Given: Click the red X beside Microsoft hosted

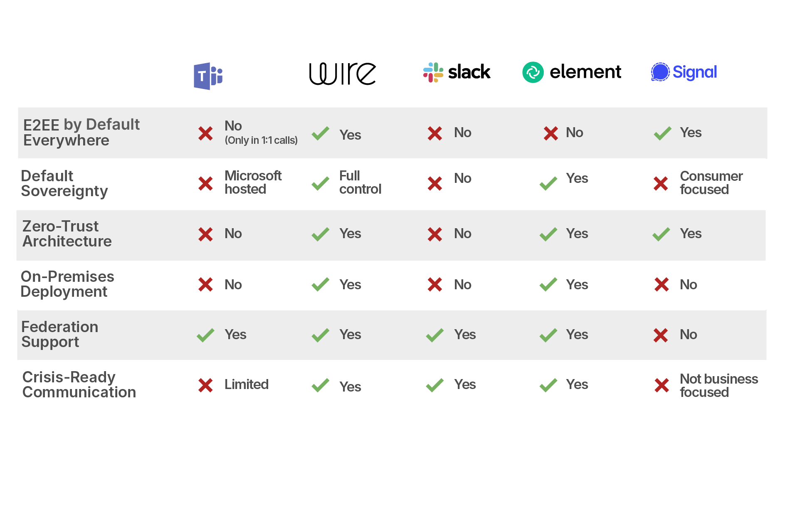Looking at the screenshot, I should pyautogui.click(x=205, y=183).
